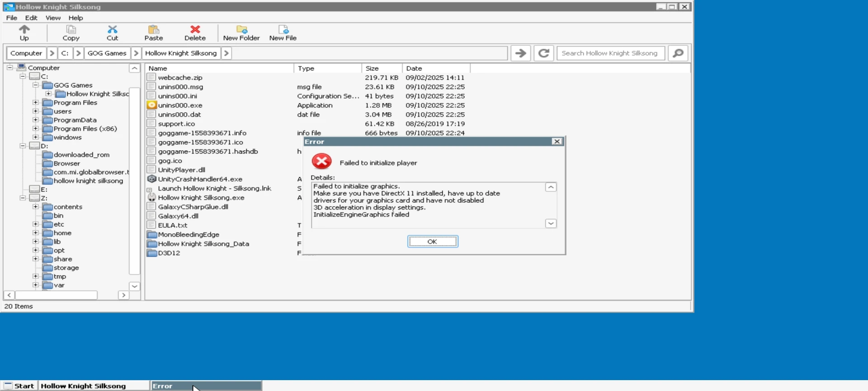
Task: Click the red Delete icon
Action: pyautogui.click(x=195, y=29)
